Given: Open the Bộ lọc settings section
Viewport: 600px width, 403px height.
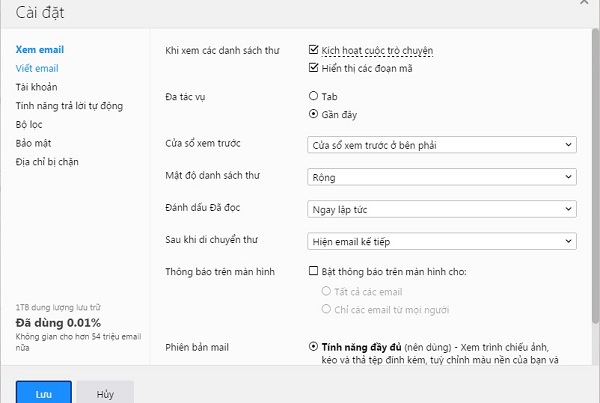Looking at the screenshot, I should coord(30,124).
